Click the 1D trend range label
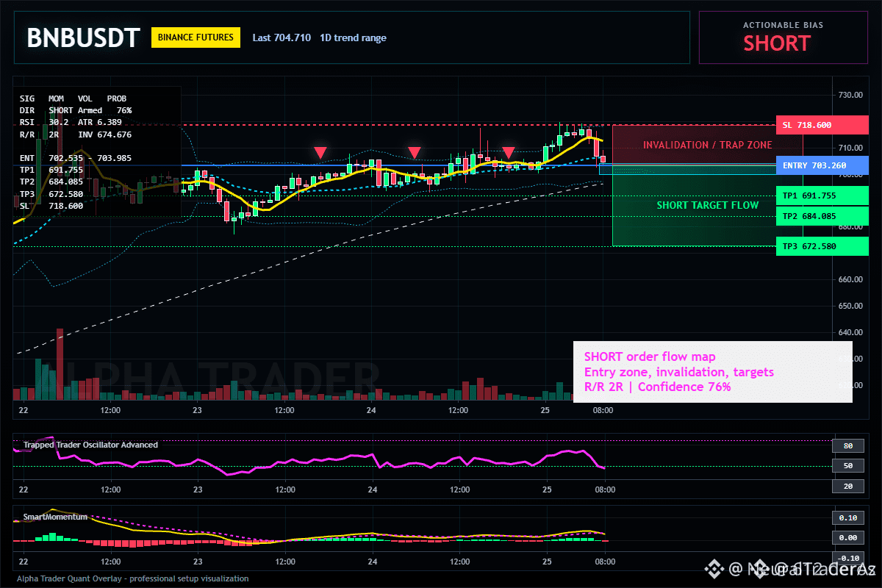Screen dimensions: 882x588 point(353,37)
